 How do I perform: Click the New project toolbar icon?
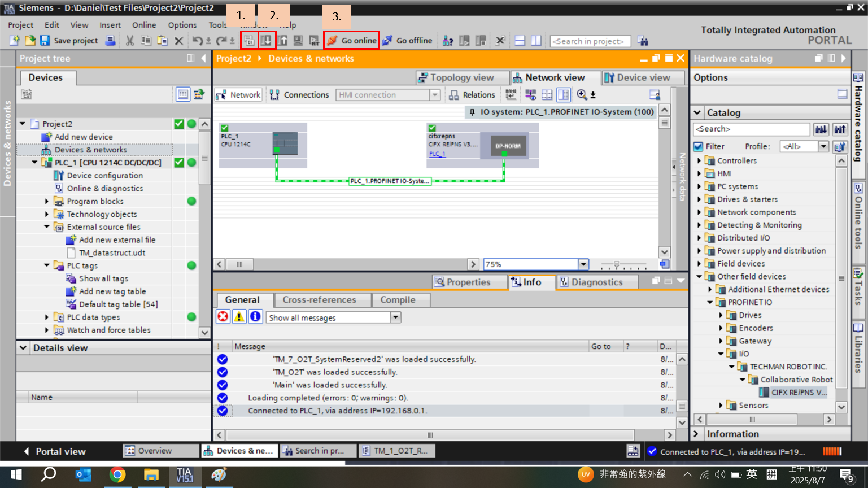[14, 41]
